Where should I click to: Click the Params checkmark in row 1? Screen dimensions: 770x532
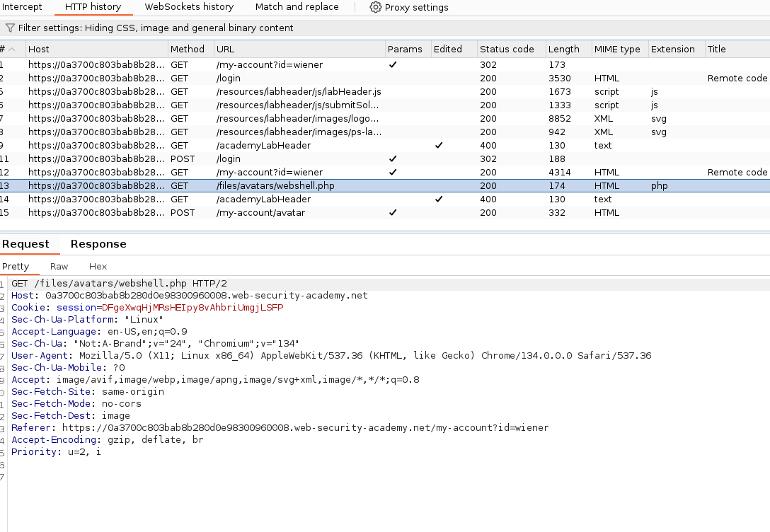pos(393,65)
